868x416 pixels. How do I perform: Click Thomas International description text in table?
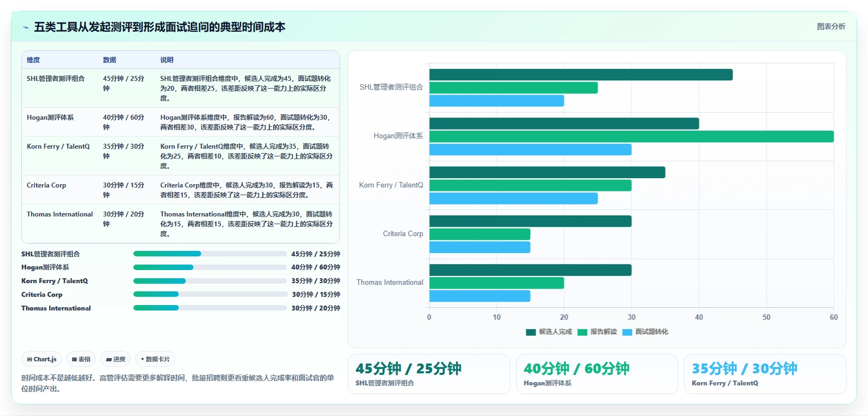[246, 224]
